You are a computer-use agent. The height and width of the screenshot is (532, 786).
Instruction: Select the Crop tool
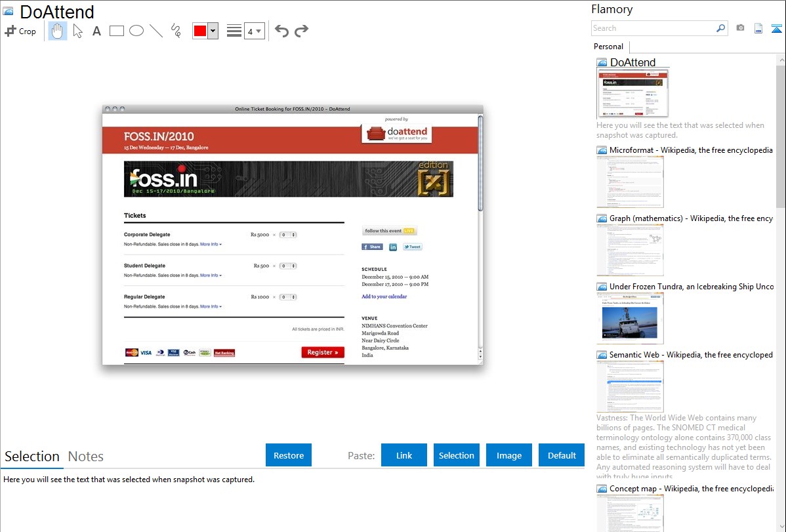pos(20,31)
